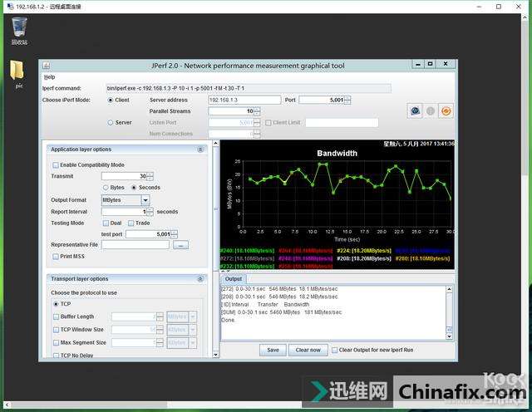Viewport: 532px width, 412px height.
Task: Minimize the JPerf window
Action: [x=418, y=64]
